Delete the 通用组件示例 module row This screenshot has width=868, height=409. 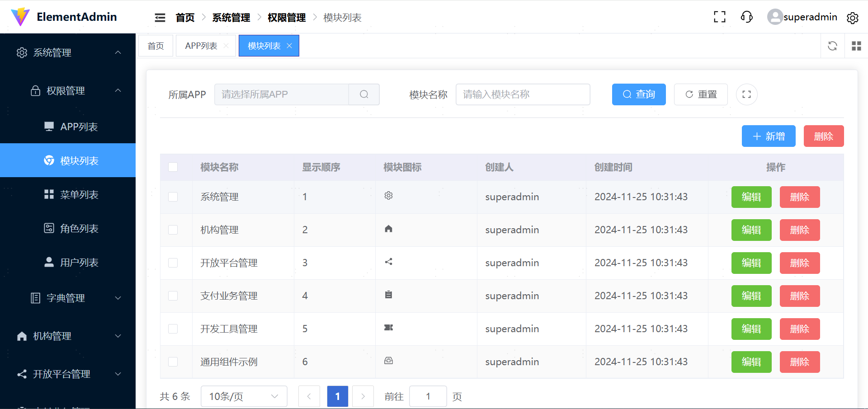tap(800, 362)
